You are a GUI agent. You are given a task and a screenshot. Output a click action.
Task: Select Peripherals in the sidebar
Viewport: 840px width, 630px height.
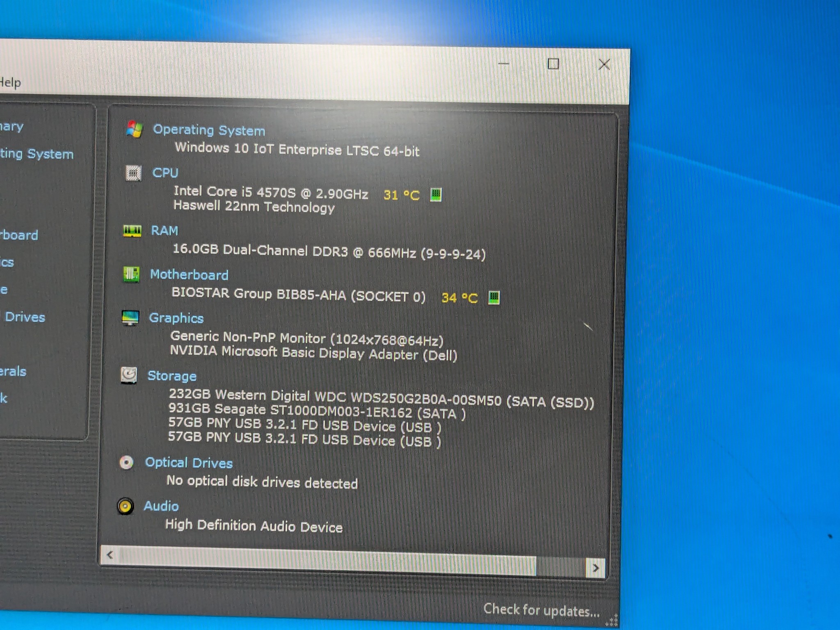[x=13, y=371]
